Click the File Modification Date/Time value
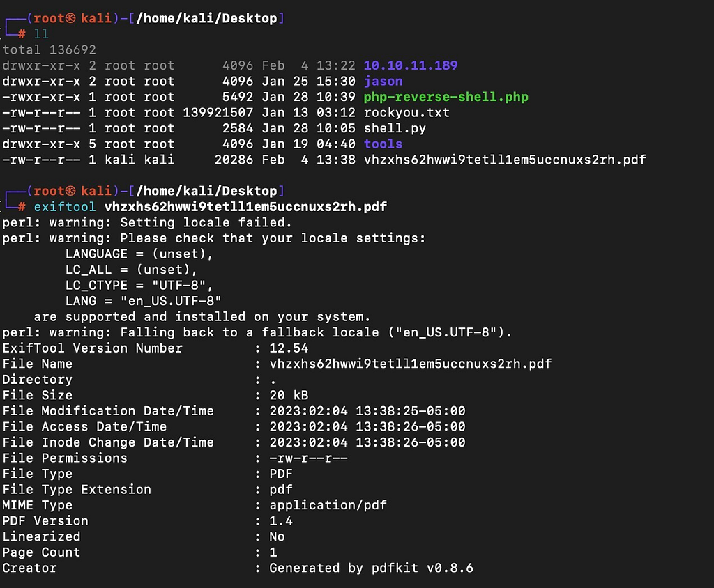Image resolution: width=714 pixels, height=588 pixels. coord(367,411)
